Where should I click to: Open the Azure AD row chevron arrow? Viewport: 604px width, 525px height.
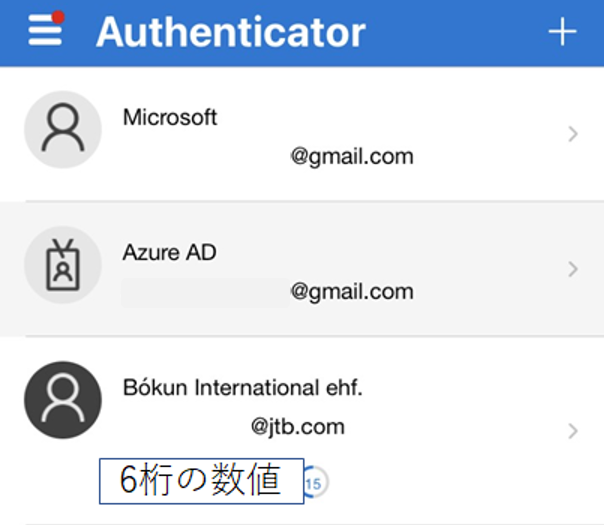tap(573, 268)
